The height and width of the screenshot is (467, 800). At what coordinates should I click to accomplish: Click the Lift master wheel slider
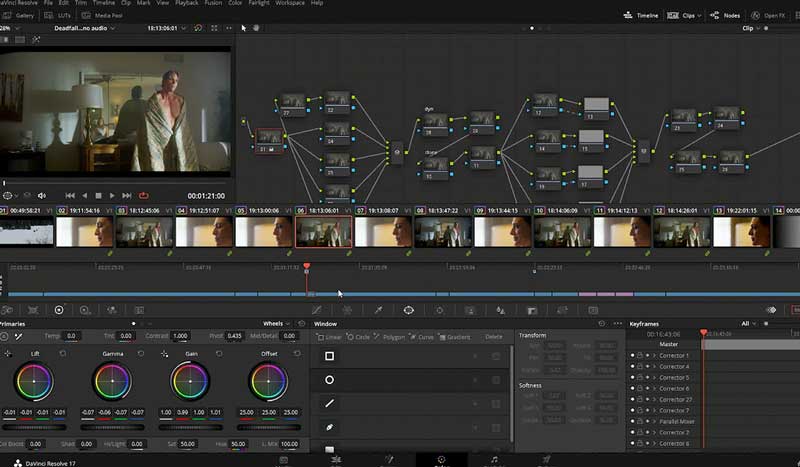pyautogui.click(x=34, y=427)
